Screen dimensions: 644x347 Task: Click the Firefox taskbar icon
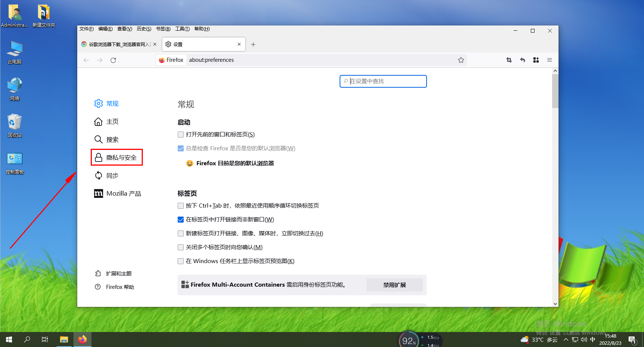coord(82,340)
